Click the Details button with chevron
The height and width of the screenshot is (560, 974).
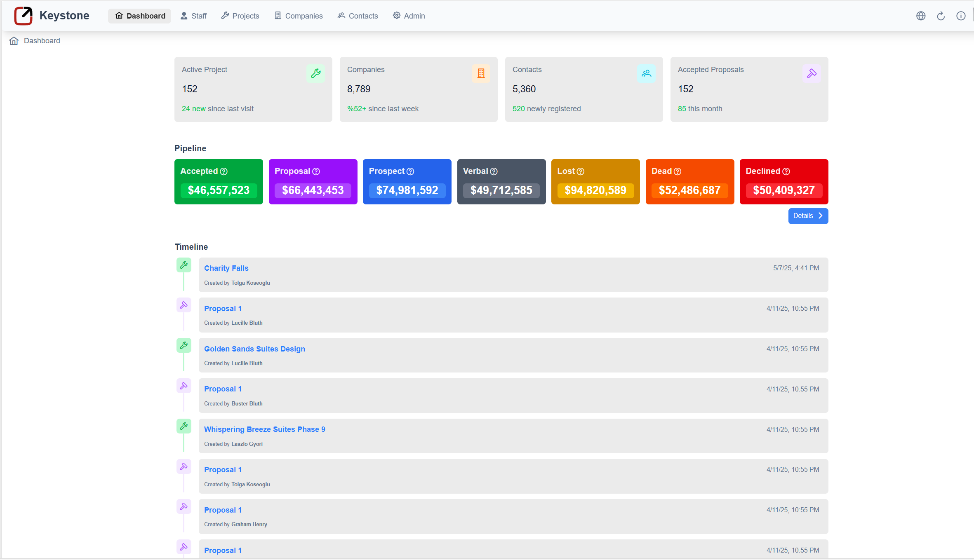pyautogui.click(x=808, y=216)
